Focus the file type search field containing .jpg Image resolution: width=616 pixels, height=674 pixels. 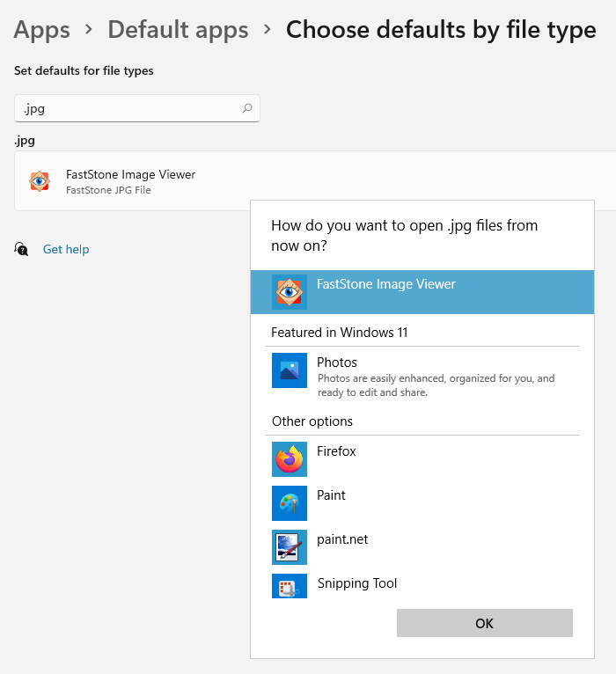coord(128,109)
